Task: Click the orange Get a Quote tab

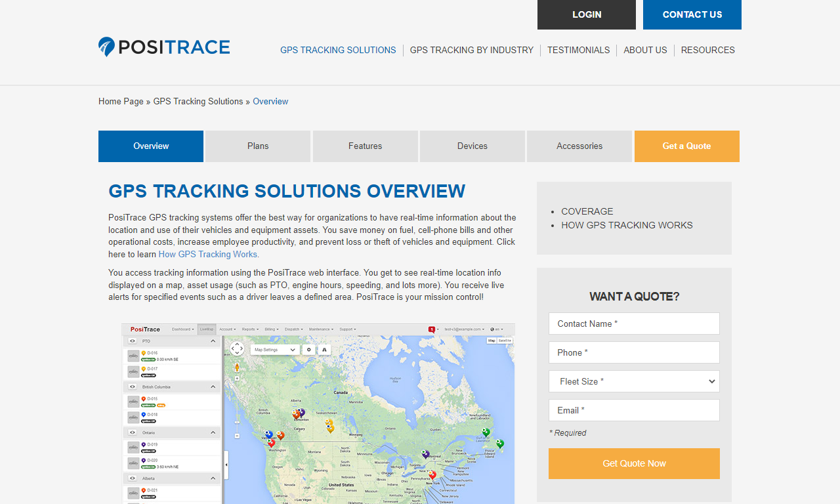Action: point(687,146)
